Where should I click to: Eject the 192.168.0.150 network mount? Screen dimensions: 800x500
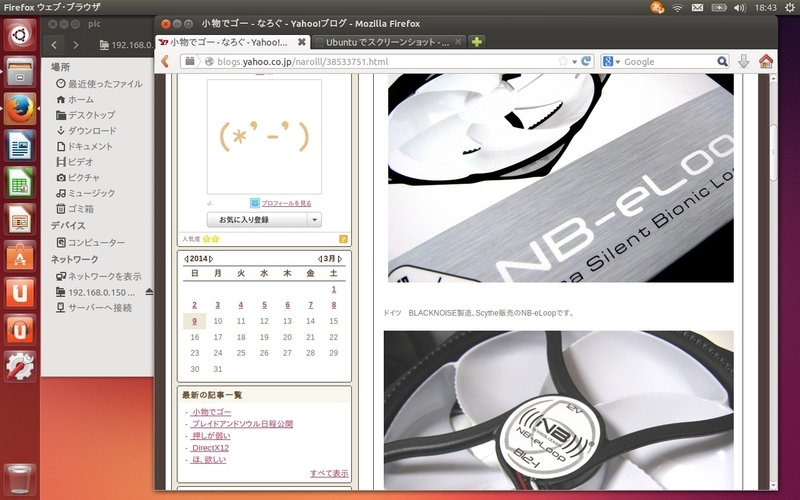pyautogui.click(x=149, y=292)
